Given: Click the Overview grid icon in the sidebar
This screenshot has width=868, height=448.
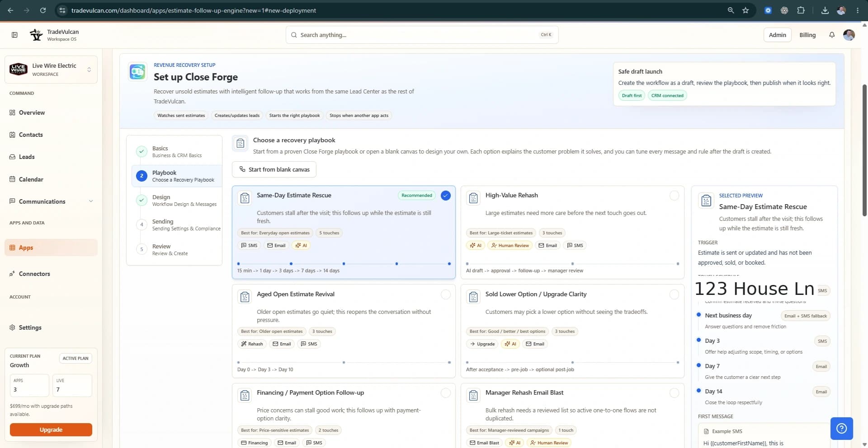Looking at the screenshot, I should pos(12,112).
